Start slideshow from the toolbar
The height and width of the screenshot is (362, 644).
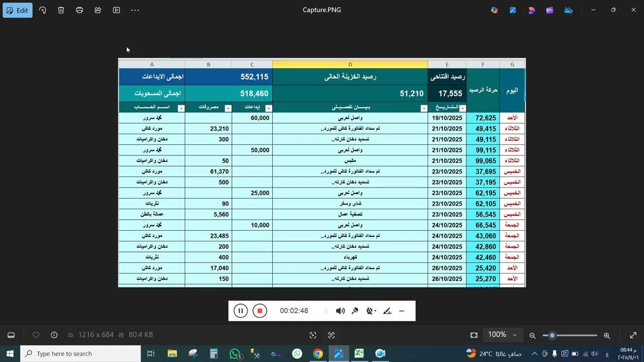click(x=116, y=10)
